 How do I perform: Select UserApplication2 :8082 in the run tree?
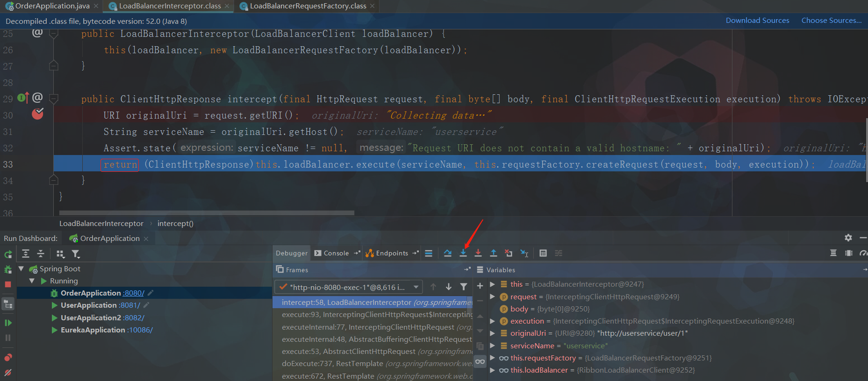(102, 317)
